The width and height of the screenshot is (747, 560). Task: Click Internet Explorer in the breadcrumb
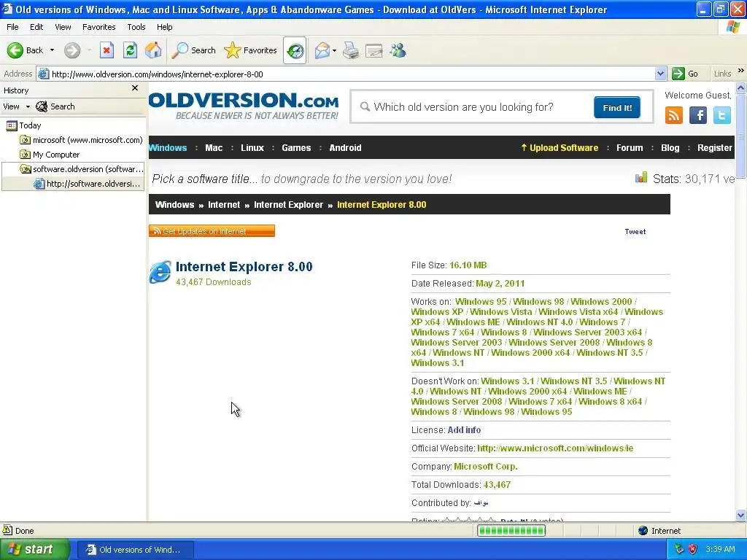[x=288, y=205]
